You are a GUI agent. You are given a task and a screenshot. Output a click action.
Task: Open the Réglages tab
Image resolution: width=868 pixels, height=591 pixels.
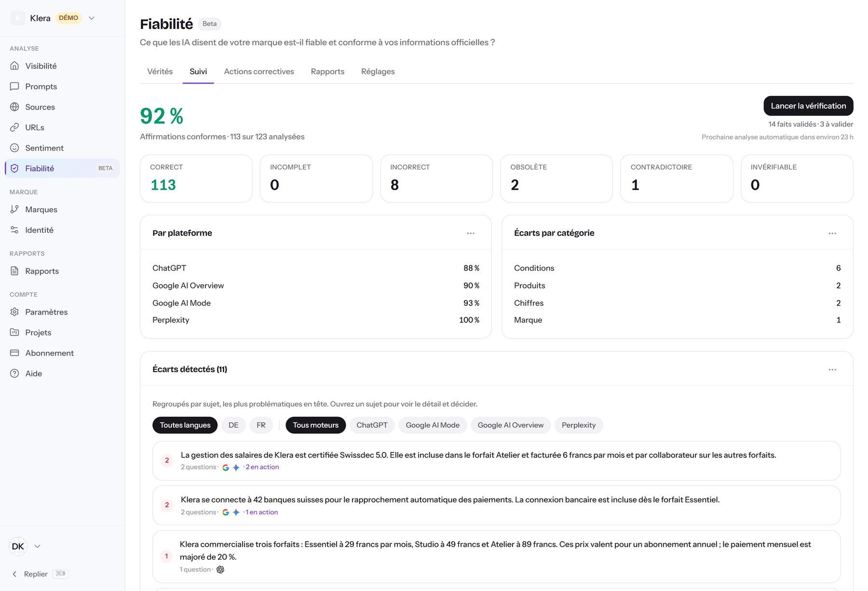click(378, 71)
